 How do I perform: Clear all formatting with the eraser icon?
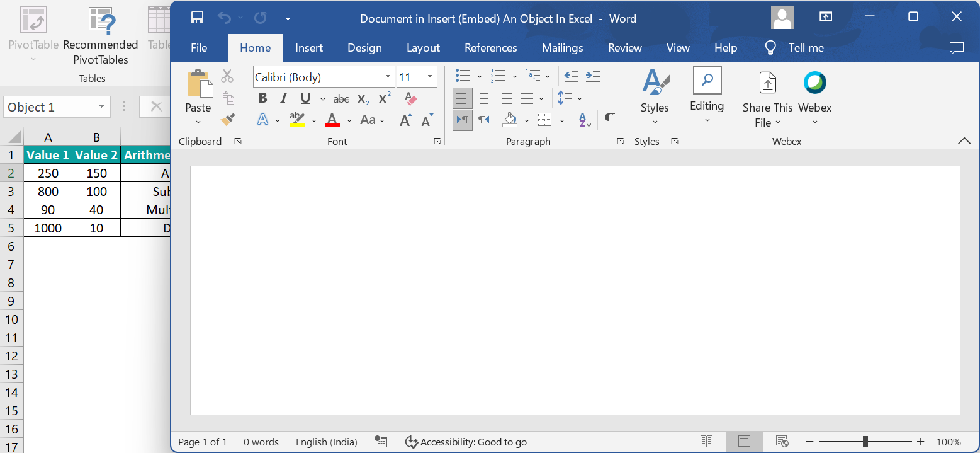(410, 98)
